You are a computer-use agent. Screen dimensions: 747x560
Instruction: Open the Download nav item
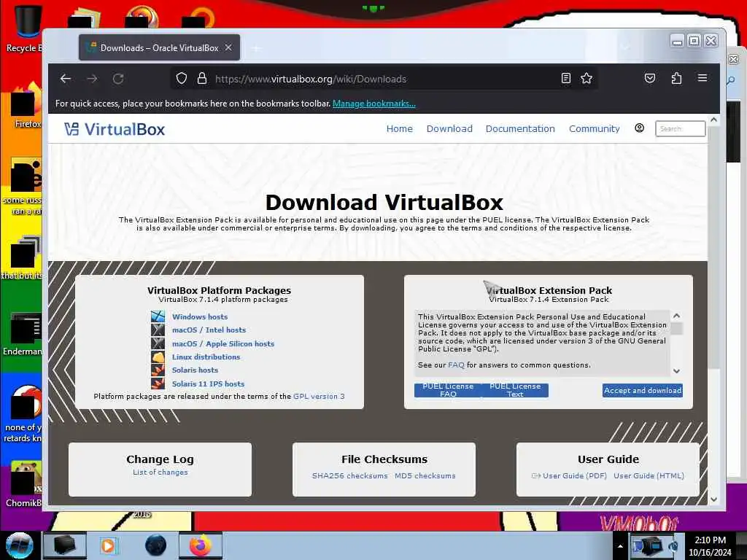pyautogui.click(x=449, y=128)
